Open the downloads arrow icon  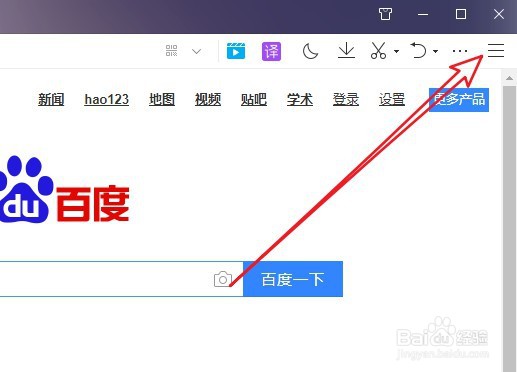(346, 51)
